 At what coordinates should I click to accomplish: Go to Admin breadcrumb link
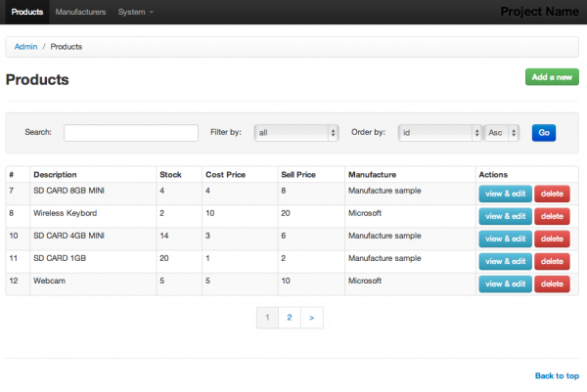tap(25, 47)
